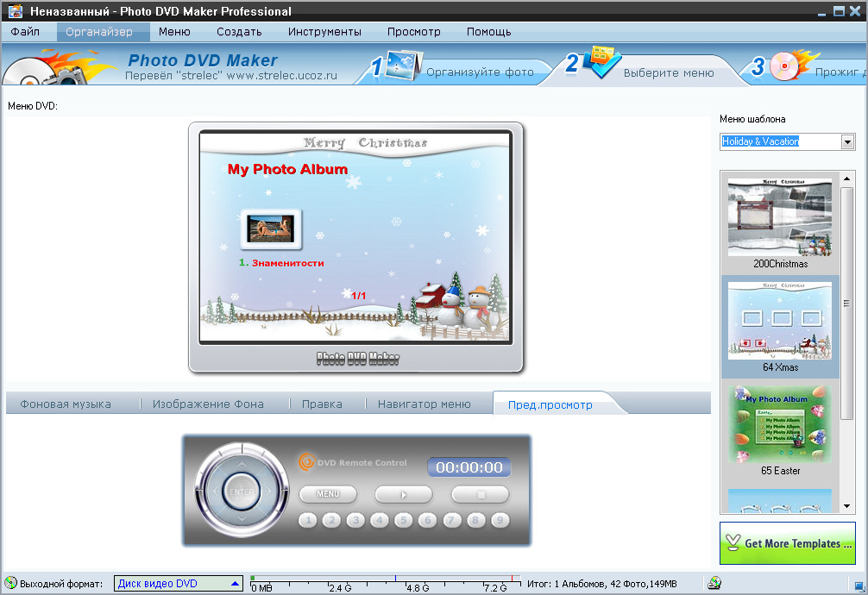Click the ENTER button on remote
This screenshot has height=595, width=868.
[242, 492]
